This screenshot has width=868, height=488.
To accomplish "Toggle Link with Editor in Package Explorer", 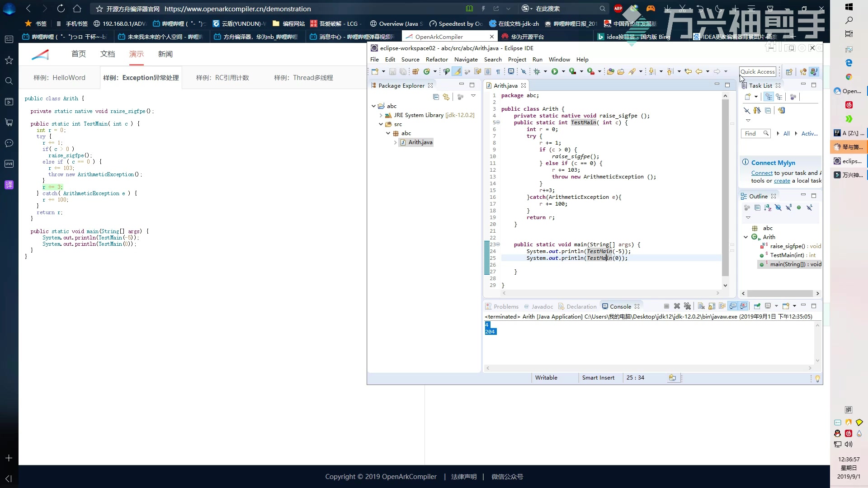I will click(446, 97).
